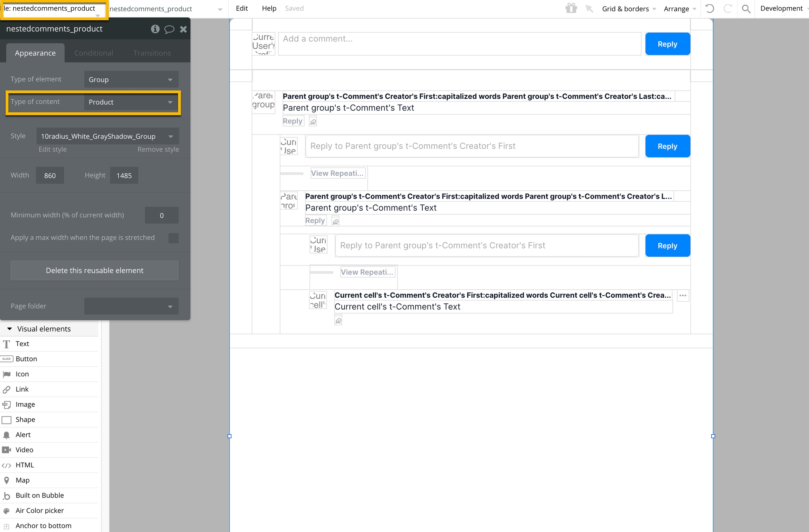809x532 pixels.
Task: Open the Page folder dropdown
Action: coord(131,306)
